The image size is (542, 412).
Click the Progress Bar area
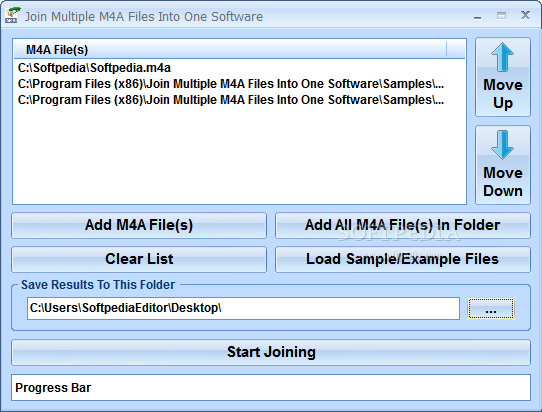[x=271, y=387]
